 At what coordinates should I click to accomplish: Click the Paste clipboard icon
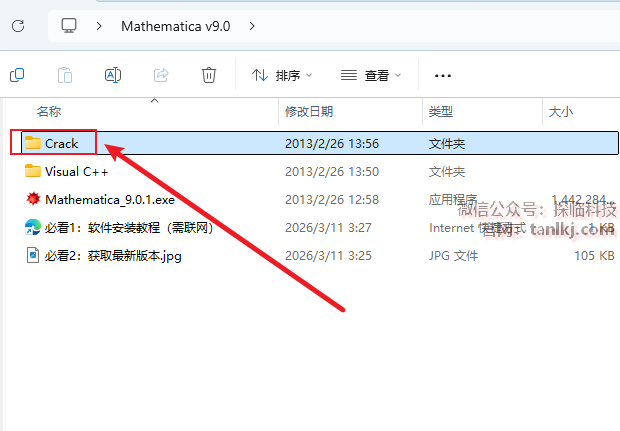tap(65, 75)
